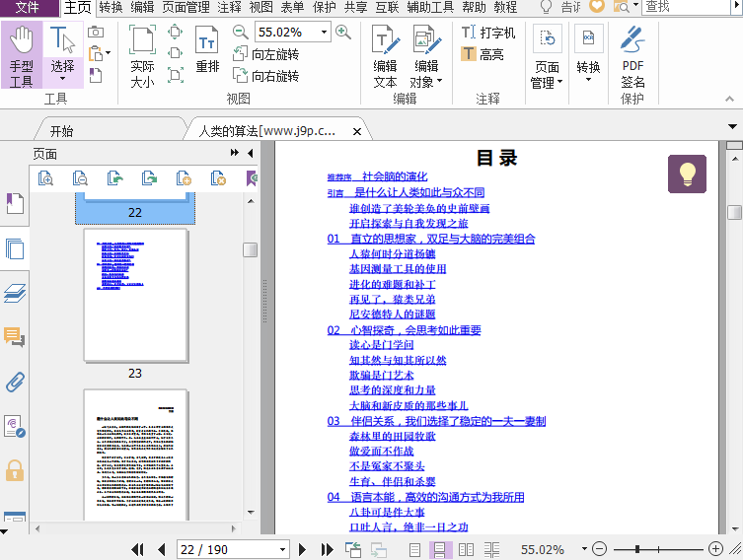
Task: Open link 01 直立的思想家
Action: [431, 239]
